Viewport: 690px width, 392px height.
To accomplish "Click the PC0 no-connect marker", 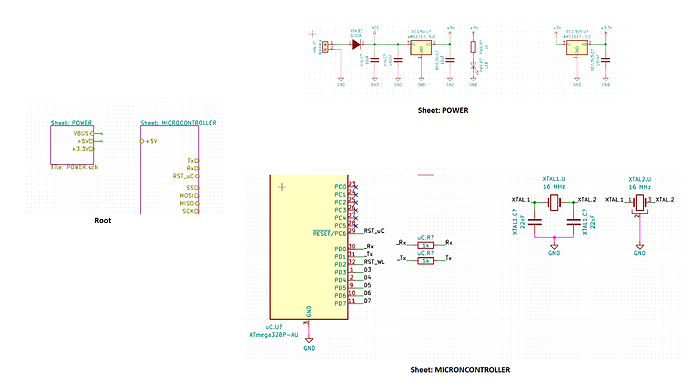I will (356, 187).
